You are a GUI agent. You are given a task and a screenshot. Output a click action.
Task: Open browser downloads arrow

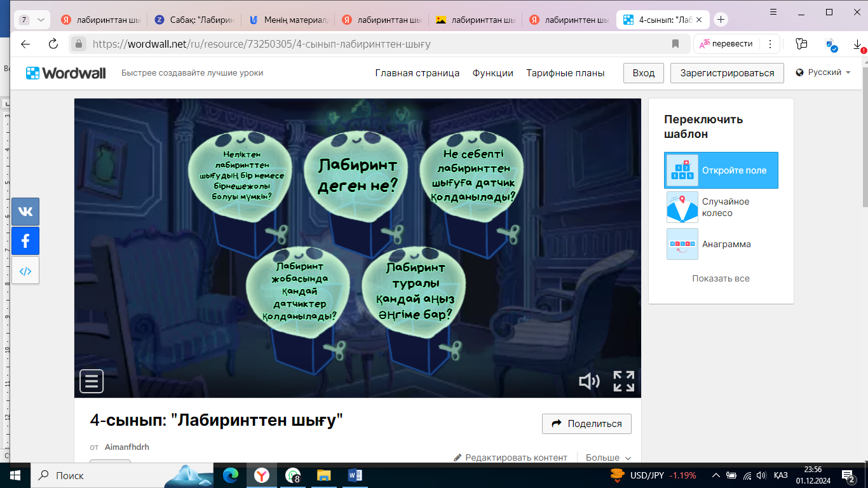[857, 44]
